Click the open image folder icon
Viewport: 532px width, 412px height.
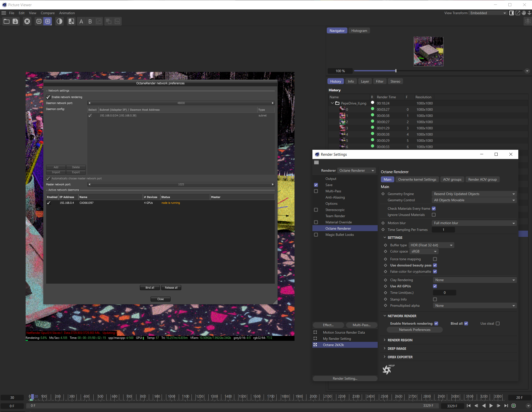[6, 21]
